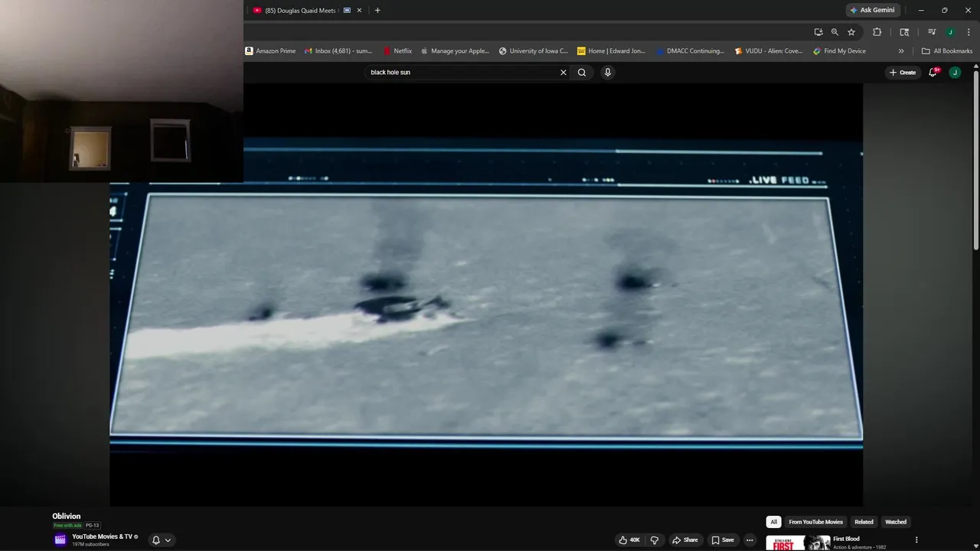Click the Share button
This screenshot has width=980, height=551.
coord(685,540)
